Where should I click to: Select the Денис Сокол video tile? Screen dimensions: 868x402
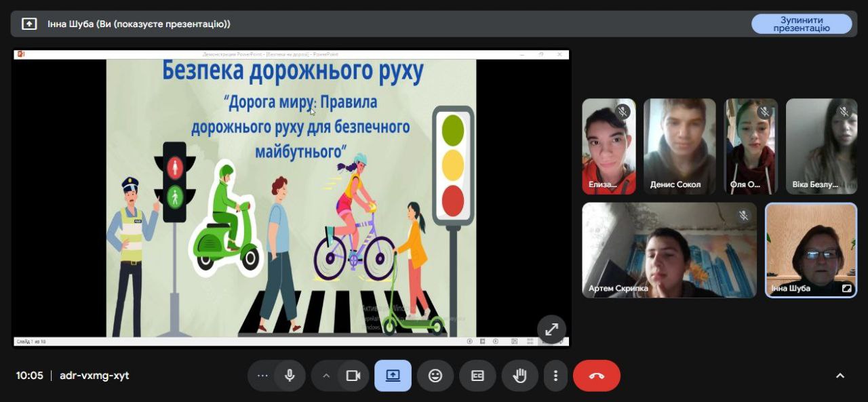pyautogui.click(x=679, y=146)
